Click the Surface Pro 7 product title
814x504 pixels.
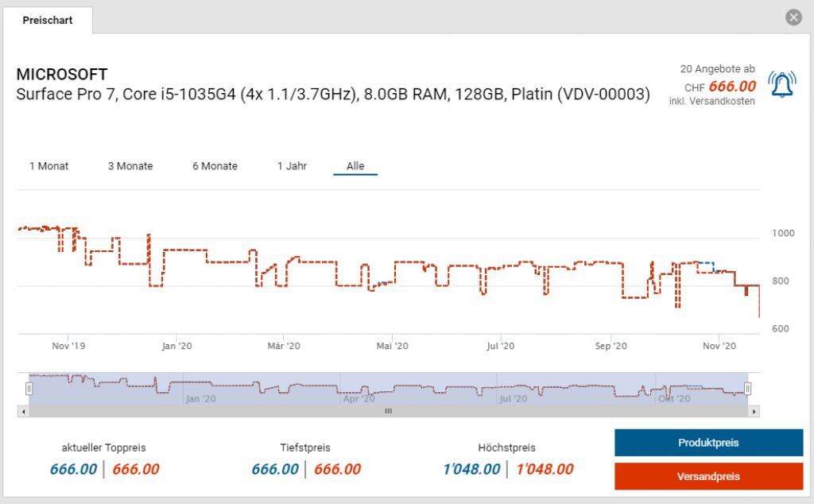click(x=332, y=95)
